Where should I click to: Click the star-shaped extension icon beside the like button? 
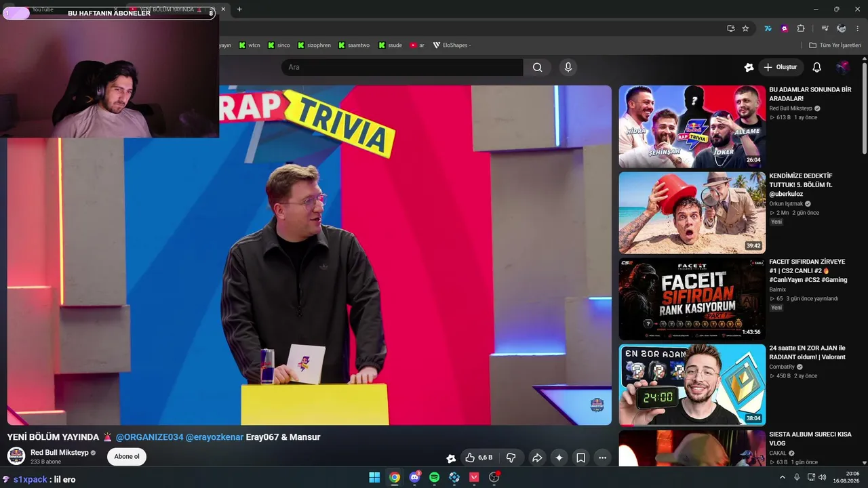click(x=451, y=458)
